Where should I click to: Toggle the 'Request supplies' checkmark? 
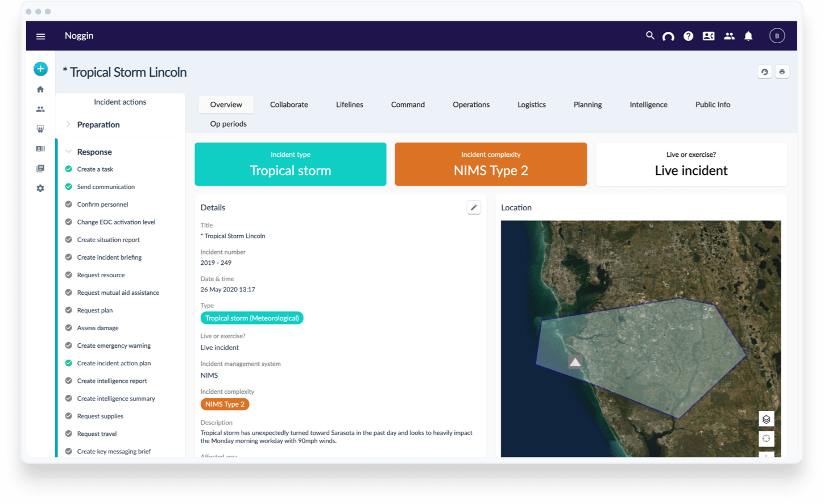[68, 416]
